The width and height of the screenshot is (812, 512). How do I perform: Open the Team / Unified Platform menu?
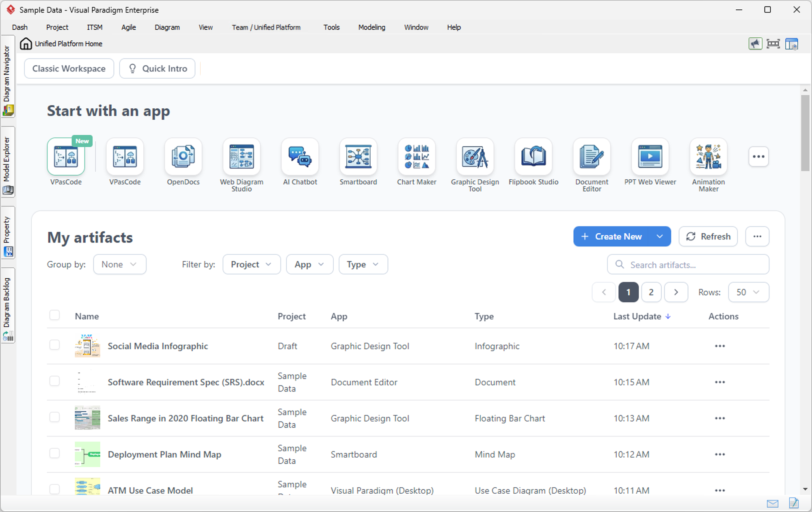click(x=266, y=27)
